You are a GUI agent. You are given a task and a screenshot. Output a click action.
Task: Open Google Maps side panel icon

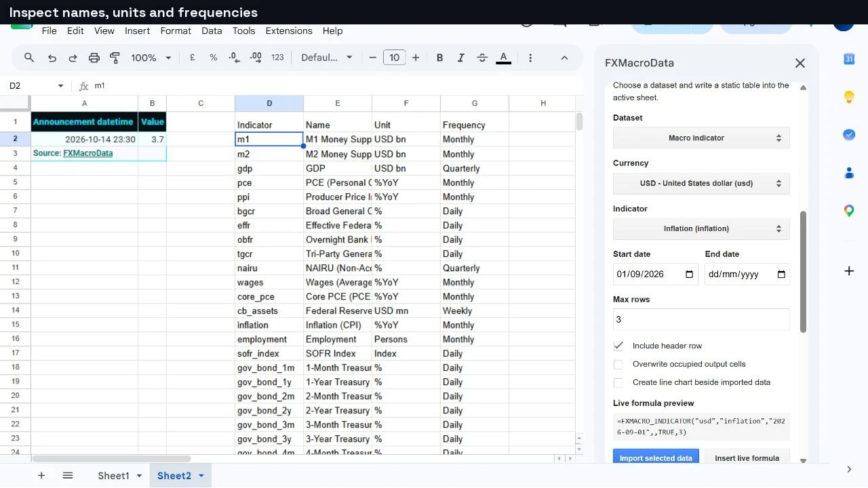[849, 211]
